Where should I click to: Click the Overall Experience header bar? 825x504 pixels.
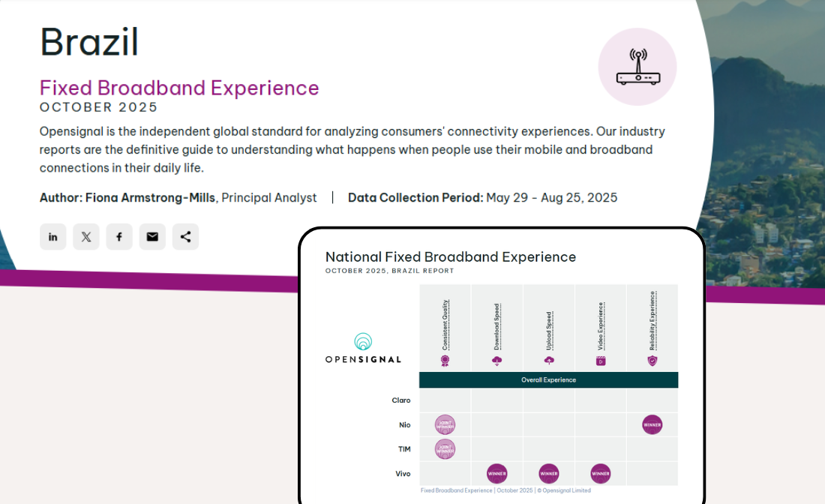(x=548, y=380)
